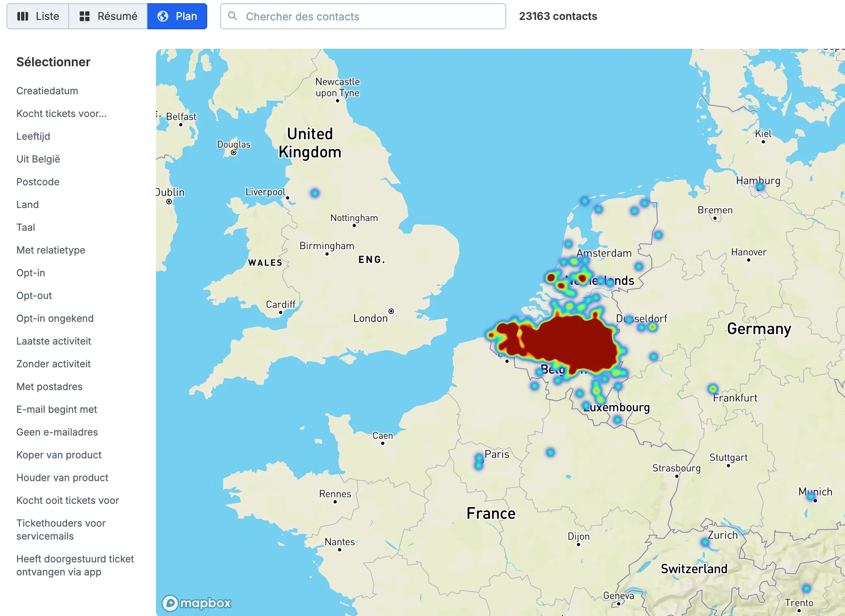
Task: Switch to the Résumé view tab
Action: click(108, 16)
